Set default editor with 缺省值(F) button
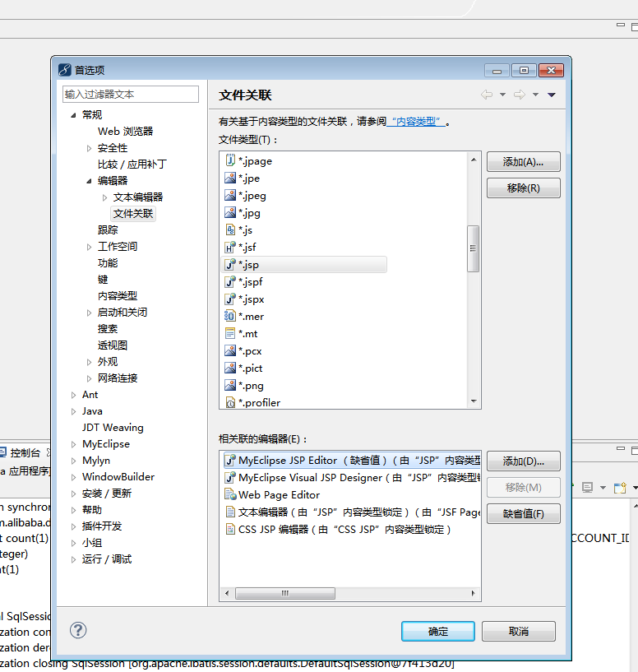This screenshot has height=672, width=638. tap(523, 513)
